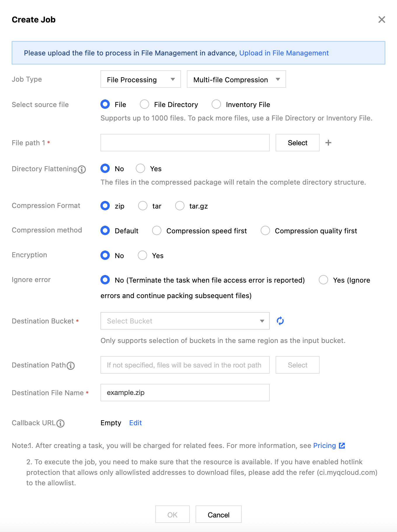Click Select button beside File path 1
Screen dimensions: 397x532
tap(297, 143)
